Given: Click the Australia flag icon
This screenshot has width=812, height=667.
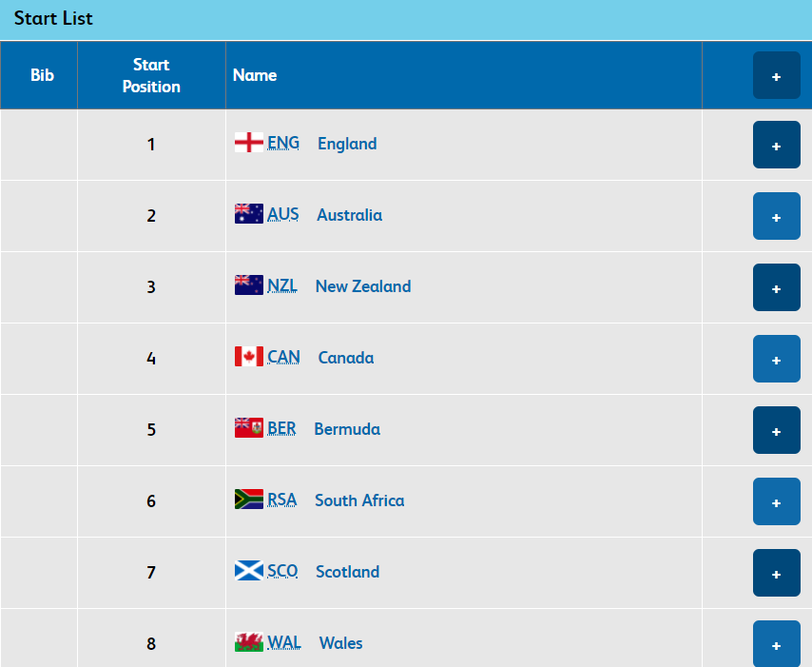Looking at the screenshot, I should tap(248, 214).
